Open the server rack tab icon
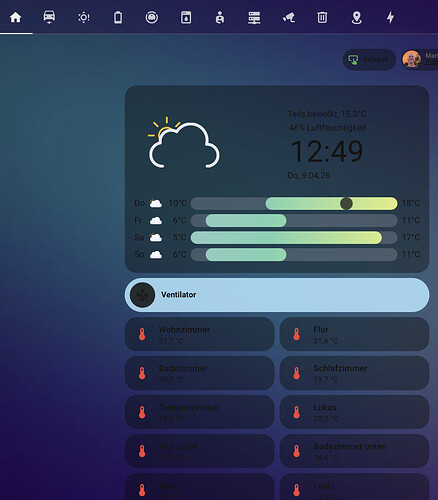The height and width of the screenshot is (500, 438). (x=254, y=17)
